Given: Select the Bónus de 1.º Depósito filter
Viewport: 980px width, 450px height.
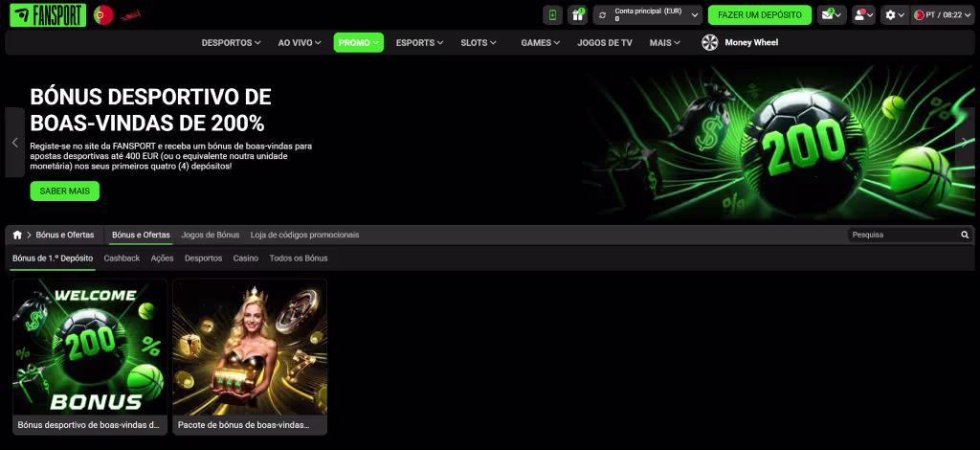Looking at the screenshot, I should 53,259.
